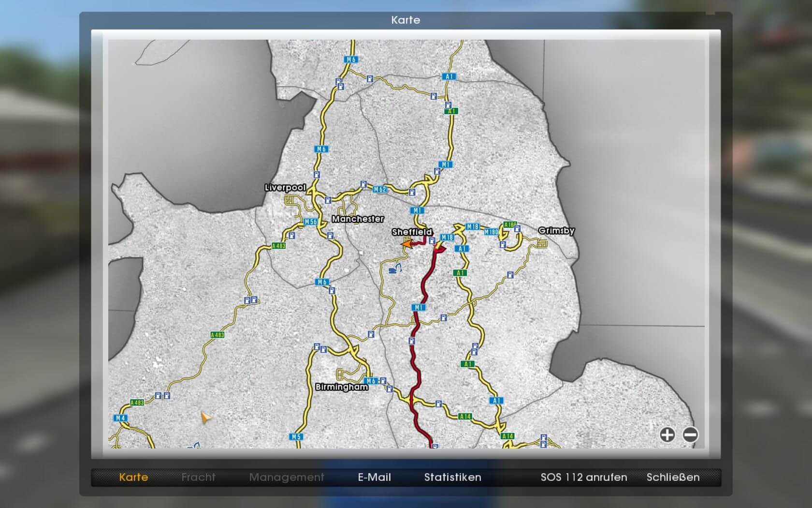812x508 pixels.
Task: Close the map with Schließen
Action: click(673, 477)
